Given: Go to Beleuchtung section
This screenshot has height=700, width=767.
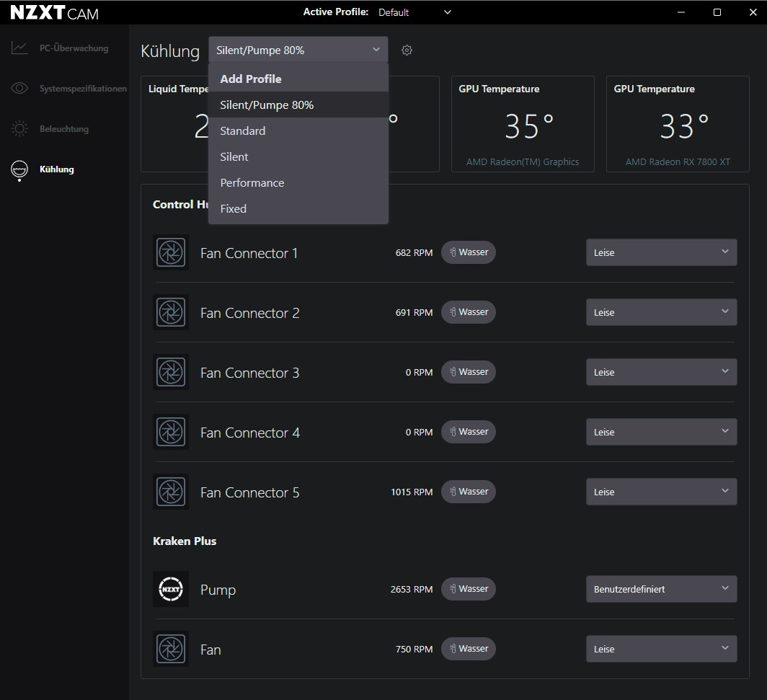Looking at the screenshot, I should tap(64, 128).
